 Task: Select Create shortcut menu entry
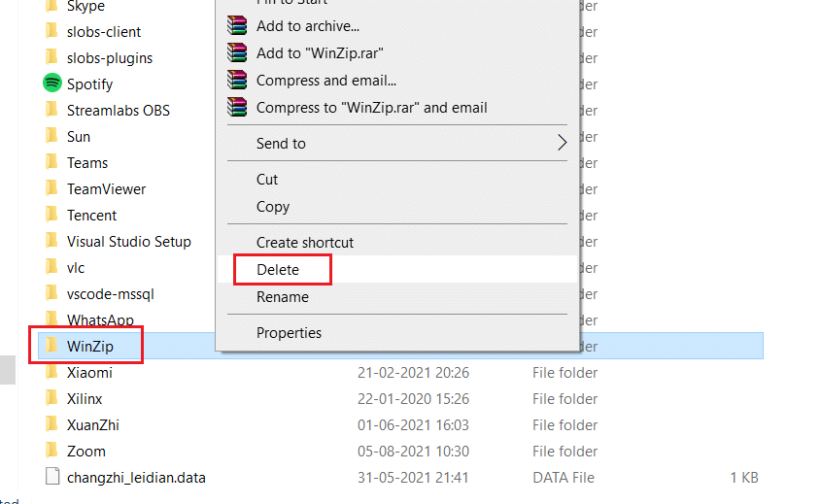[305, 243]
